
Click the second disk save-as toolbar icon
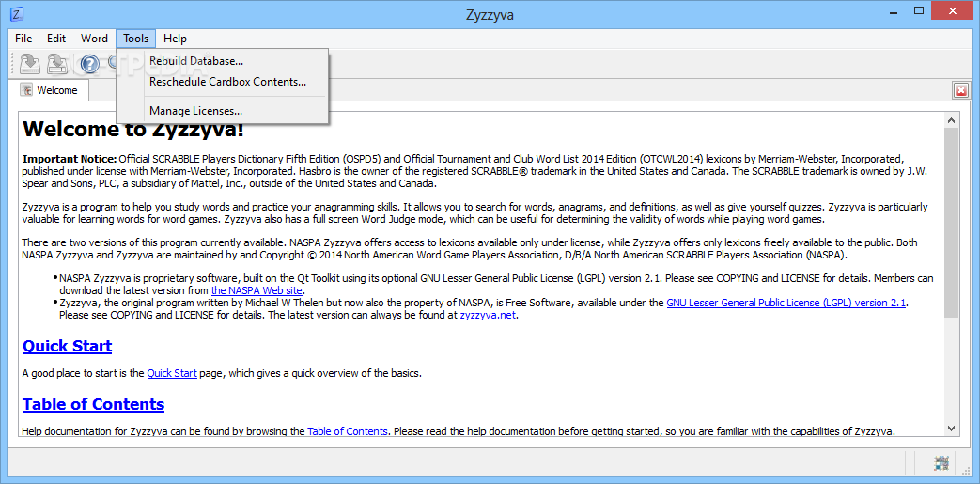[x=58, y=63]
